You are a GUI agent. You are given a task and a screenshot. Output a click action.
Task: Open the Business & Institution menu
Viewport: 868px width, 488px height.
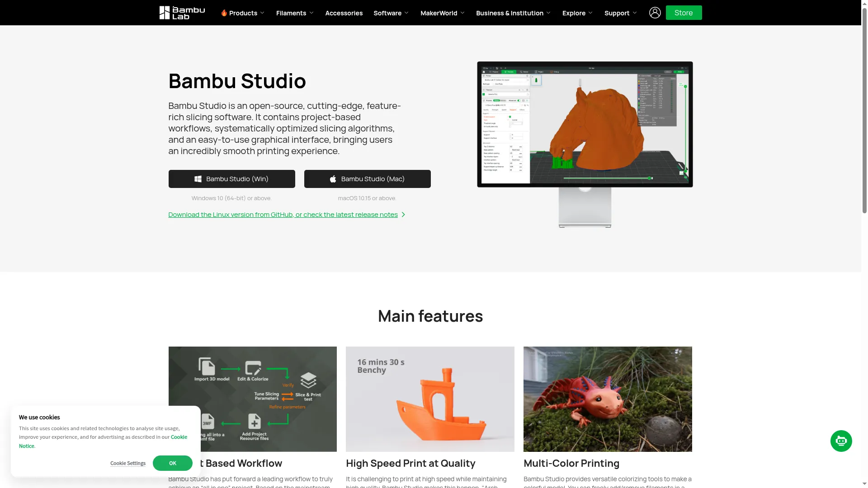(513, 13)
